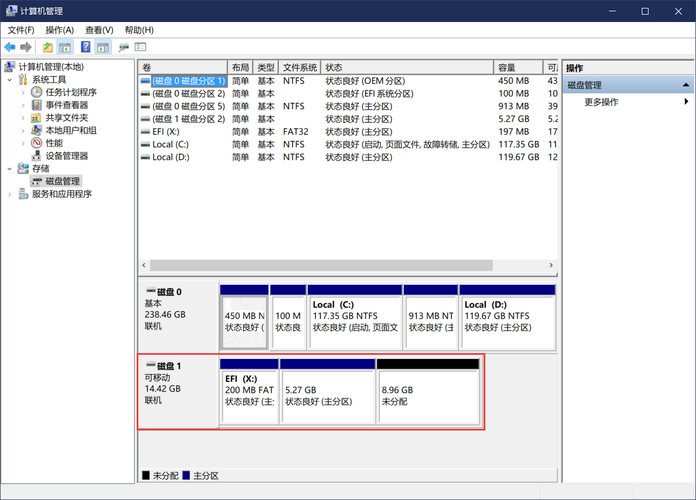Screen dimensions: 696x500
Task: Click the 事件查看器 icon in the tree
Action: (36, 105)
